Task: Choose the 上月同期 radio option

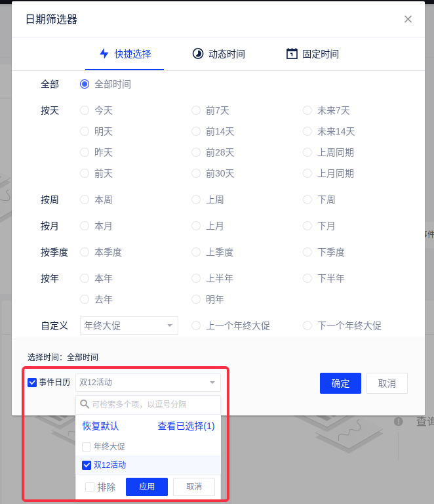Action: 307,173
